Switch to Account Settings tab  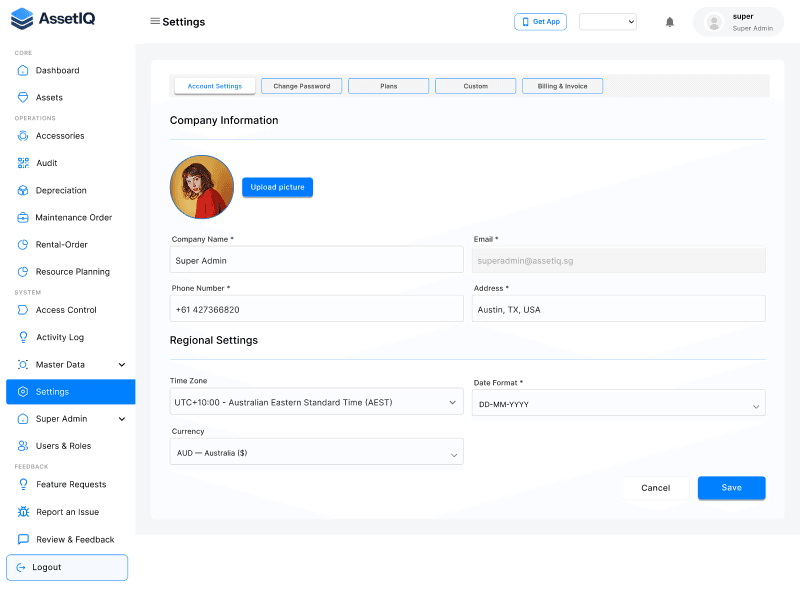point(215,86)
